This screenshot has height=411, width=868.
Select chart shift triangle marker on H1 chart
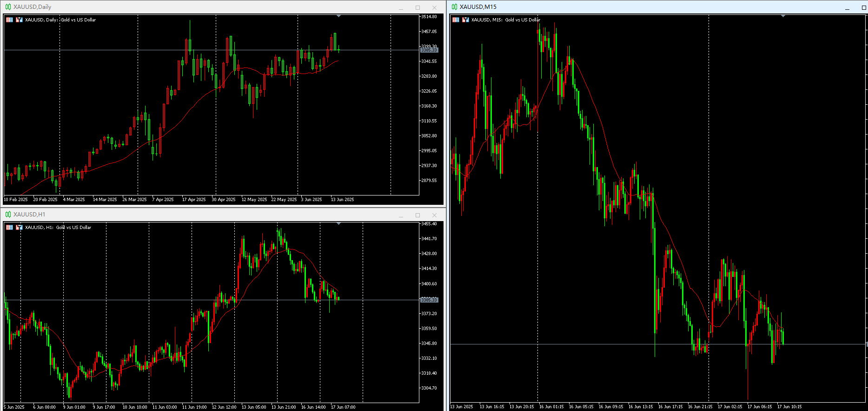pyautogui.click(x=338, y=224)
